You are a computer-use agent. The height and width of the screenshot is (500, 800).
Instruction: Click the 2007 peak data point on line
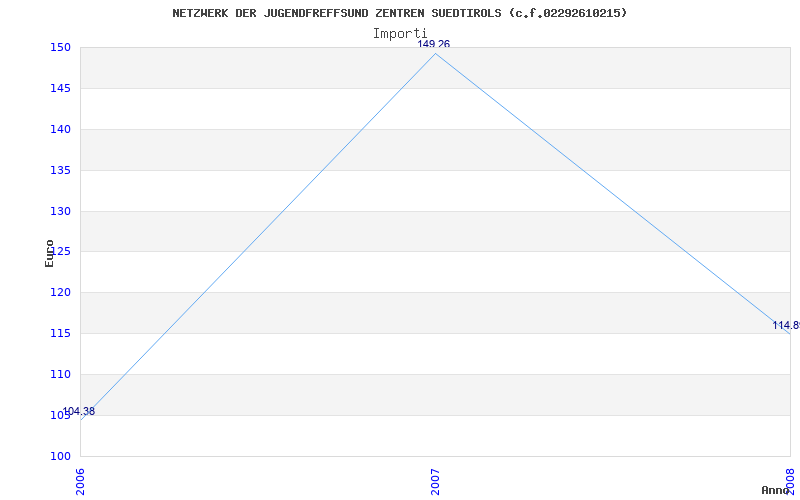pyautogui.click(x=435, y=54)
